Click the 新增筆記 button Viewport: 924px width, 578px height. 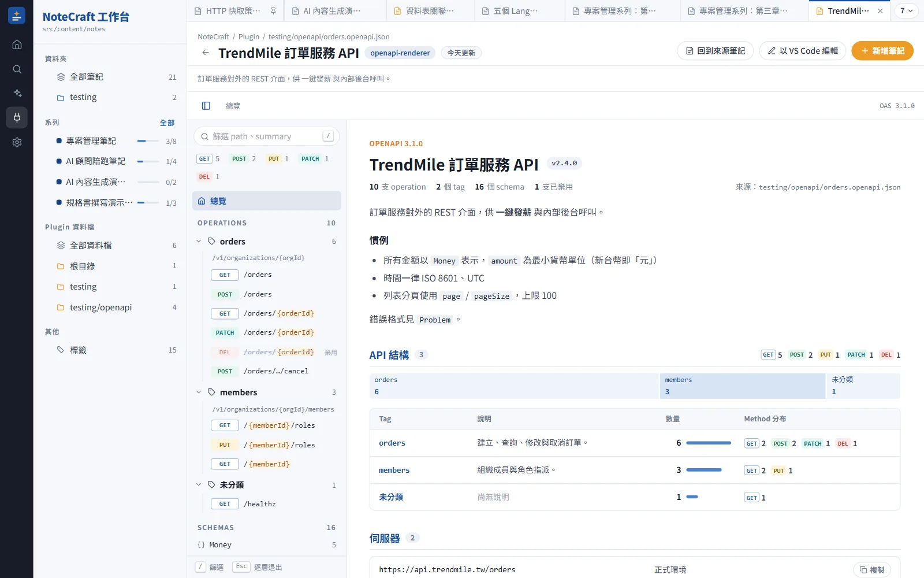point(882,51)
